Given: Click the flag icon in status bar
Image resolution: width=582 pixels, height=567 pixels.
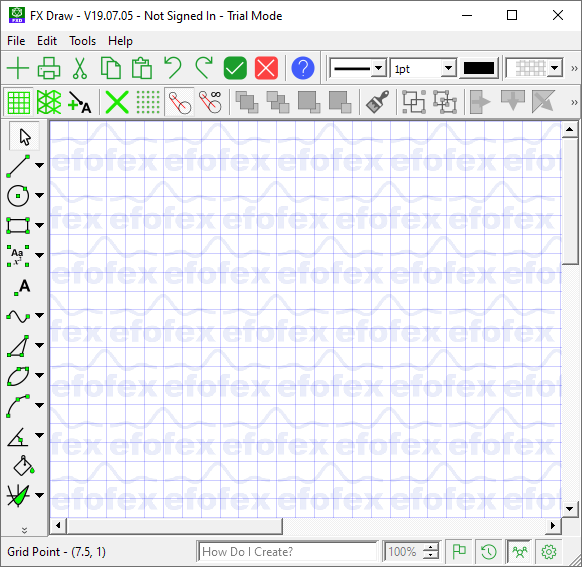Looking at the screenshot, I should [459, 551].
